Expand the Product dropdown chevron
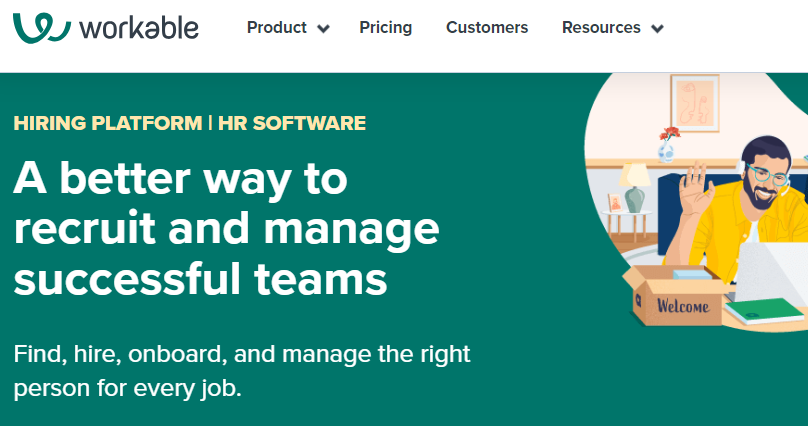Viewport: 808px width, 426px height. [x=323, y=28]
